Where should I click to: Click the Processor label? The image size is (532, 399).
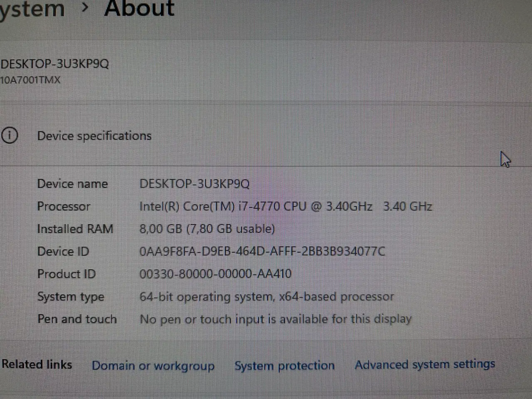[64, 206]
